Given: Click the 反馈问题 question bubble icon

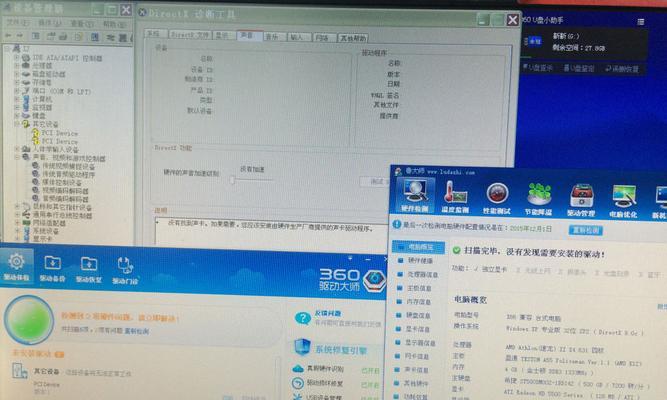Looking at the screenshot, I should [x=302, y=318].
